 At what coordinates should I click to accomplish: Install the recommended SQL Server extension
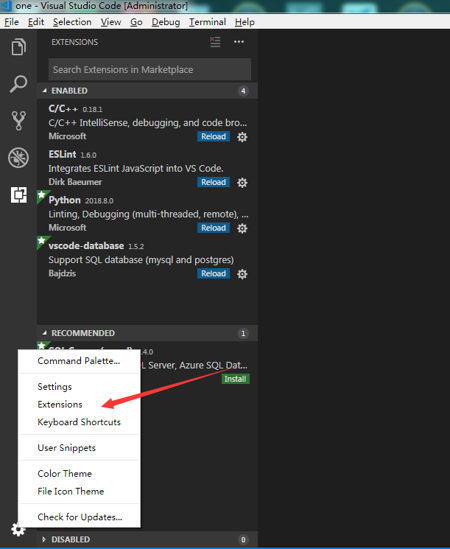click(235, 379)
